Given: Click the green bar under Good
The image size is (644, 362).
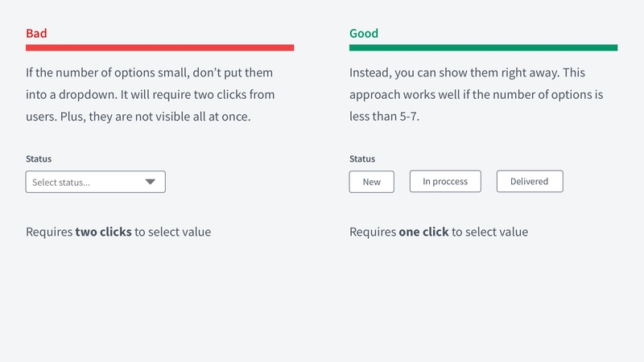Looking at the screenshot, I should coord(484,47).
